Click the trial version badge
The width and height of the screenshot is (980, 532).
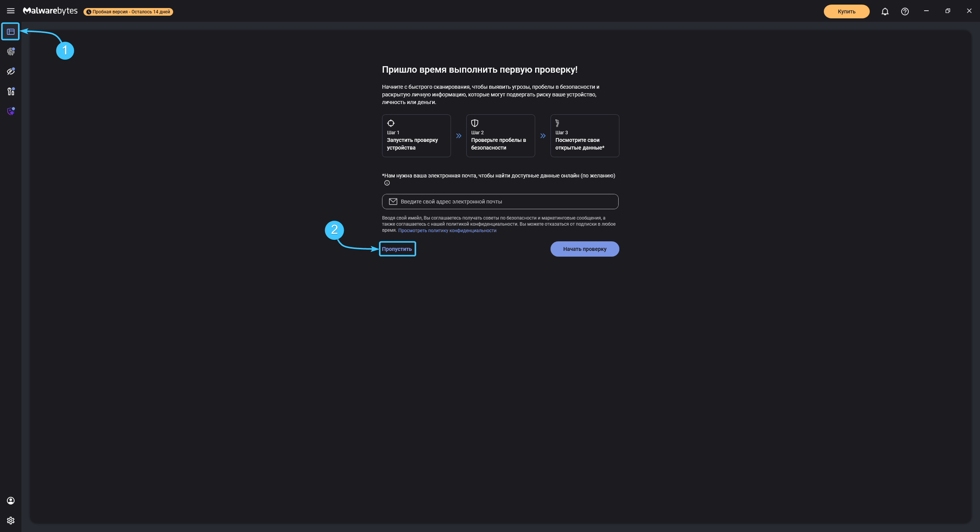click(128, 12)
